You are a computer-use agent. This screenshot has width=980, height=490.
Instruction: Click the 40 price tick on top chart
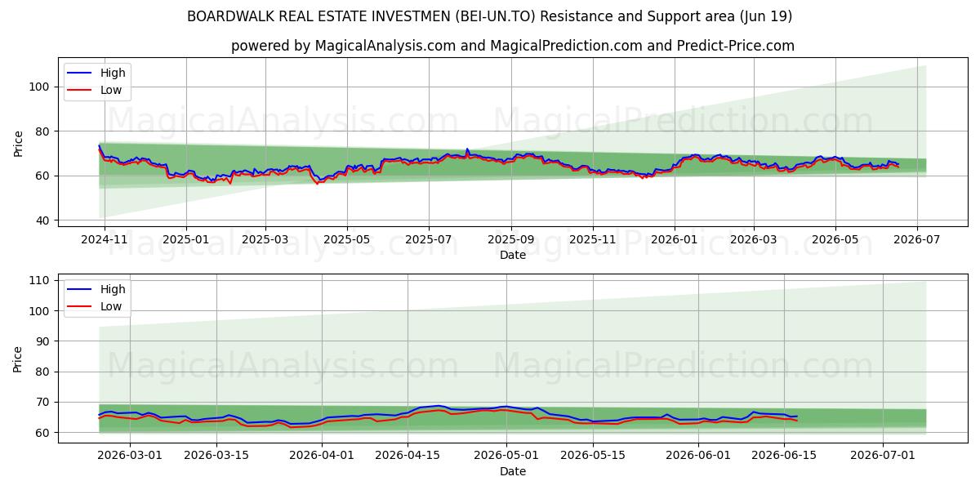44,220
